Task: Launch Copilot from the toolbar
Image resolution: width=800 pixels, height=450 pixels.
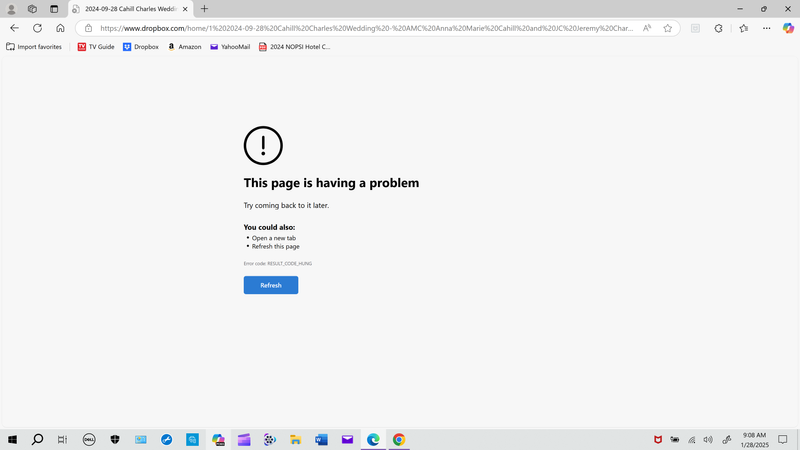Action: click(788, 28)
